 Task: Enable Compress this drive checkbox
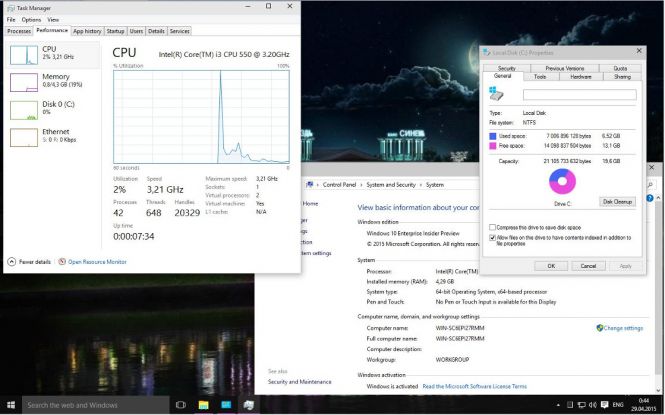[x=492, y=228]
